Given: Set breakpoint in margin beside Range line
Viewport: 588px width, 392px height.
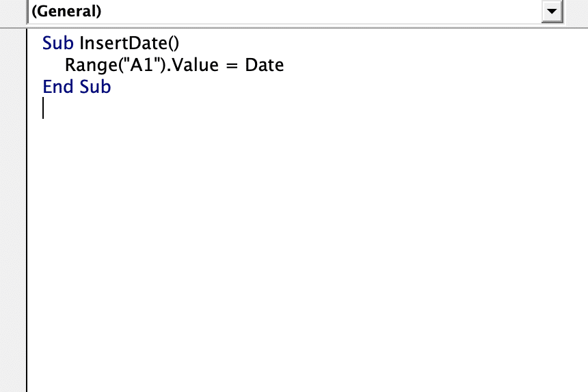Looking at the screenshot, I should click(13, 65).
